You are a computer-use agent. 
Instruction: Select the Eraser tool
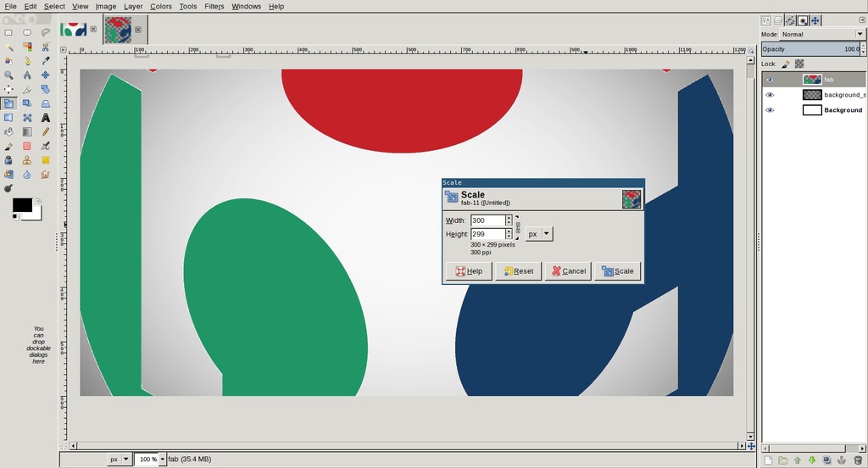[27, 146]
